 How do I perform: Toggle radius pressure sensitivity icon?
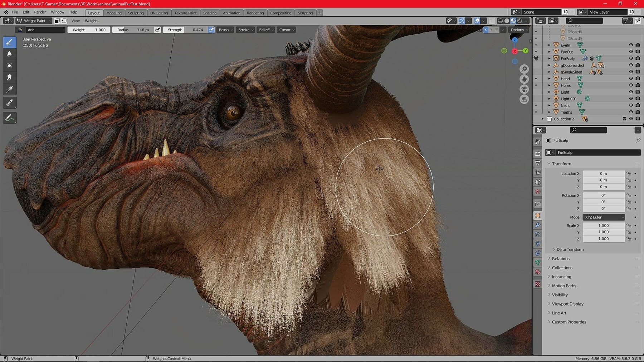(x=157, y=30)
